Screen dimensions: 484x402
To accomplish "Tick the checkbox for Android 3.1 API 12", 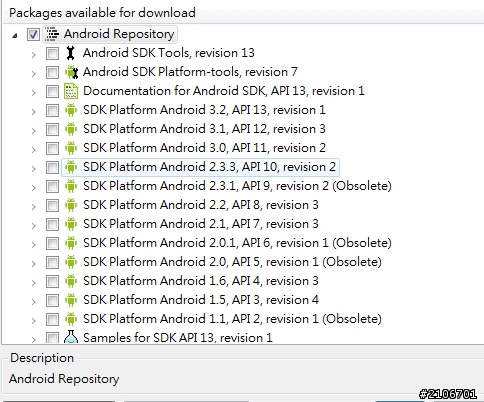I will click(52, 129).
